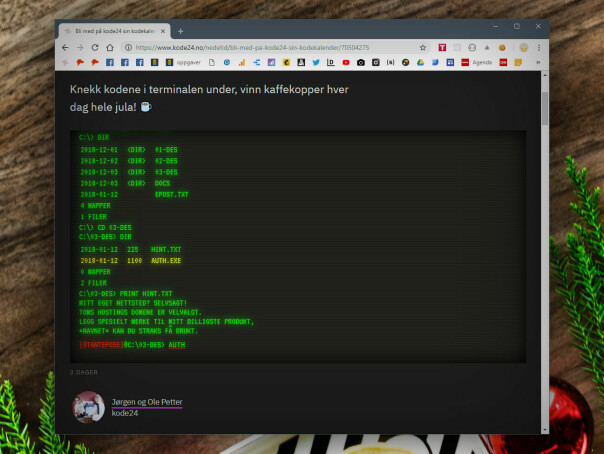
Task: Click the '3 DAGER' label
Action: (84, 372)
